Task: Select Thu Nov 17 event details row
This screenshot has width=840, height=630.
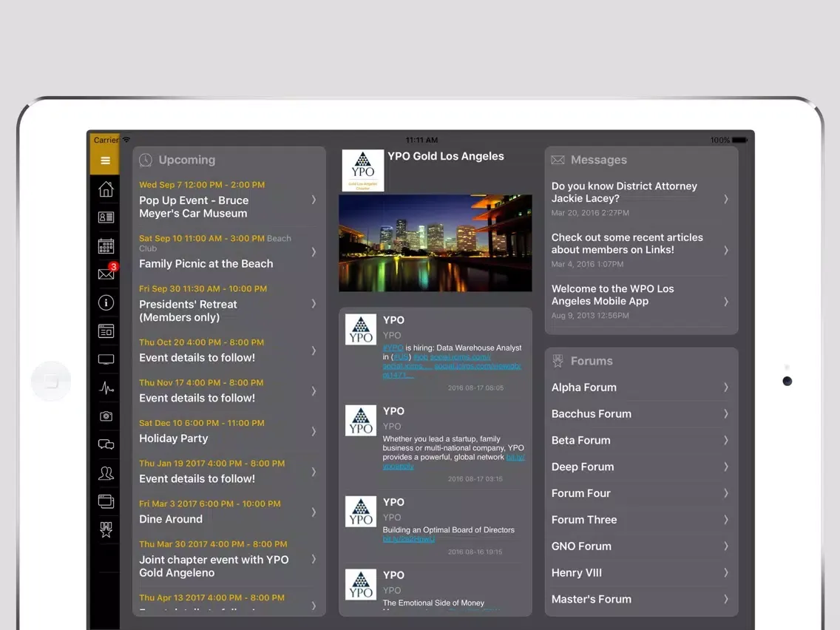Action: coord(228,391)
